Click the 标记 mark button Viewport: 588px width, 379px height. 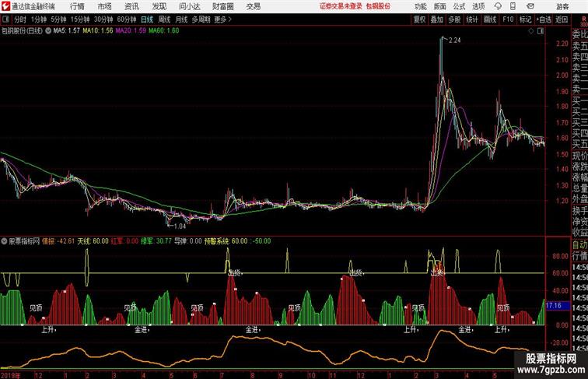pyautogui.click(x=525, y=19)
